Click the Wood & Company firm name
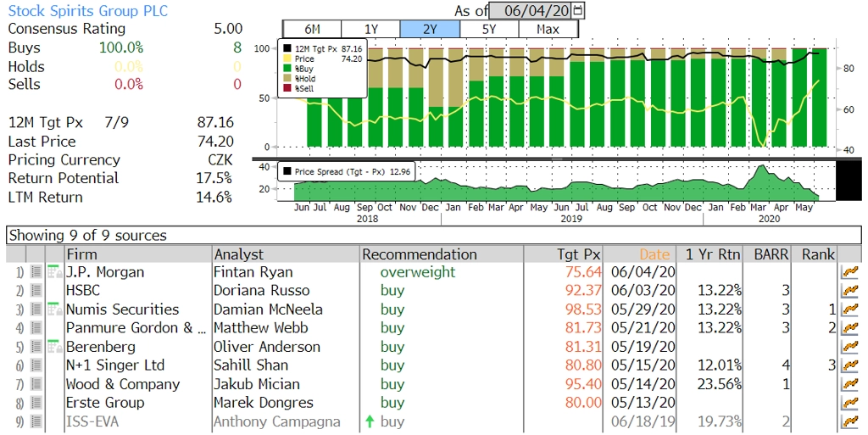This screenshot has height=435, width=868. coord(122,384)
